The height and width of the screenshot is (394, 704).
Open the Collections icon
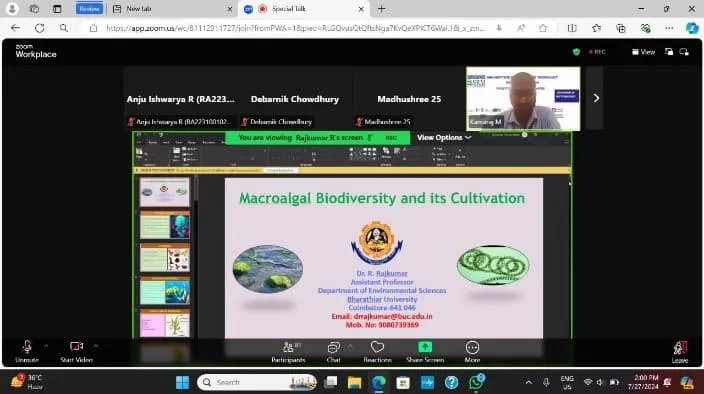point(620,28)
